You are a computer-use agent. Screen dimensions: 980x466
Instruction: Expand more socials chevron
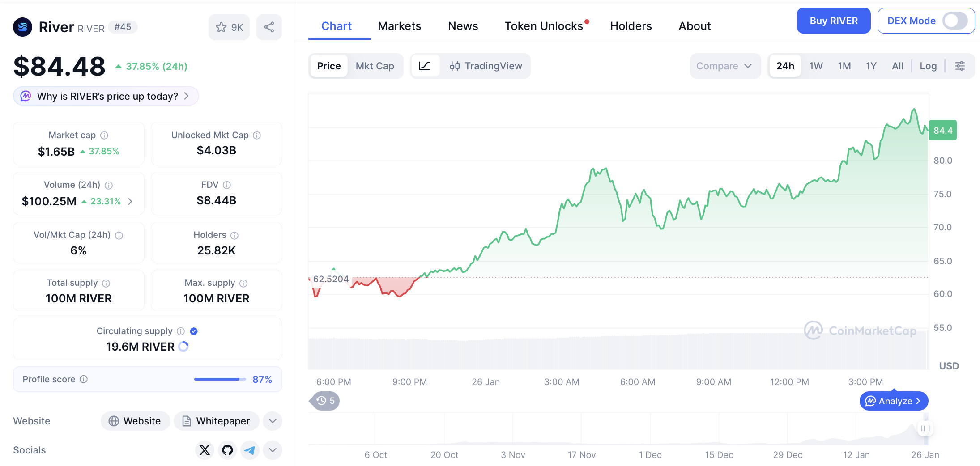tap(273, 450)
